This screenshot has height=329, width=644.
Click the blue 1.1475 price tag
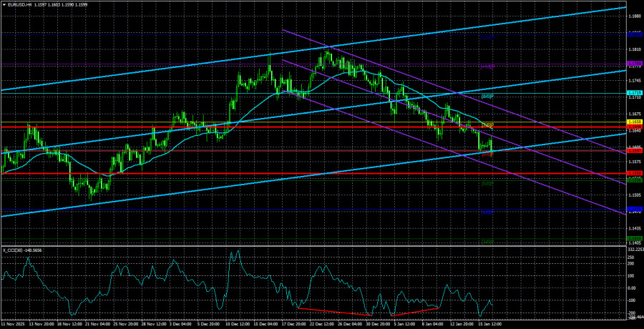pos(634,210)
